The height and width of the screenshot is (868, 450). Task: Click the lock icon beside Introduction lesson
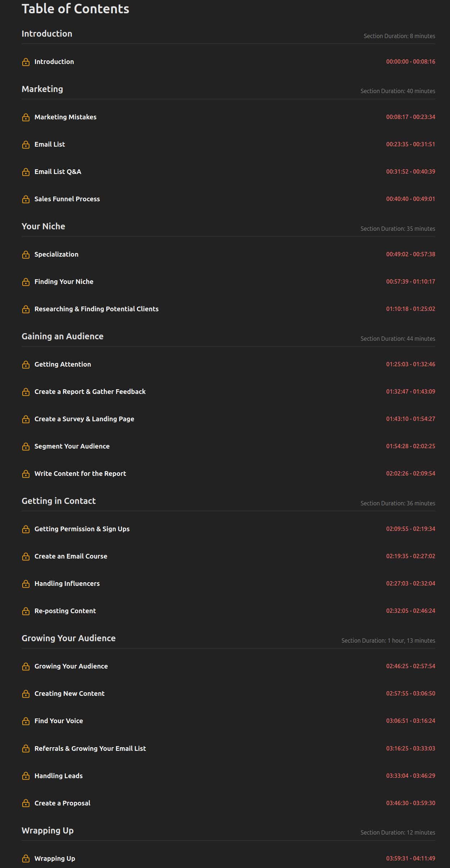coord(26,62)
